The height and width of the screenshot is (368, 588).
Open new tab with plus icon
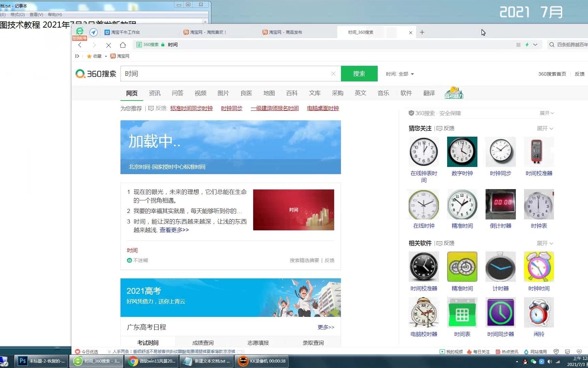point(422,32)
